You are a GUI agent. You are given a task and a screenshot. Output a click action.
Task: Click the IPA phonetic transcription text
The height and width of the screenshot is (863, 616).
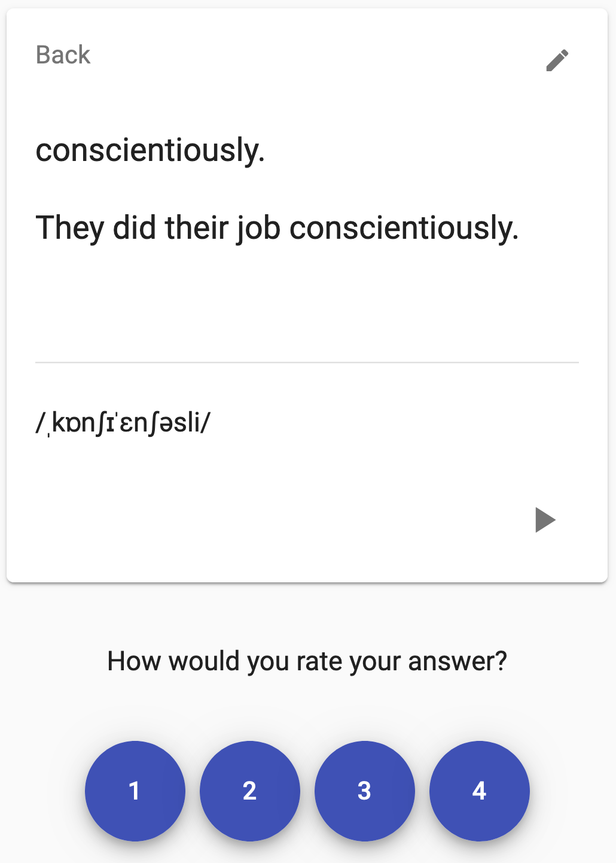[x=123, y=423]
